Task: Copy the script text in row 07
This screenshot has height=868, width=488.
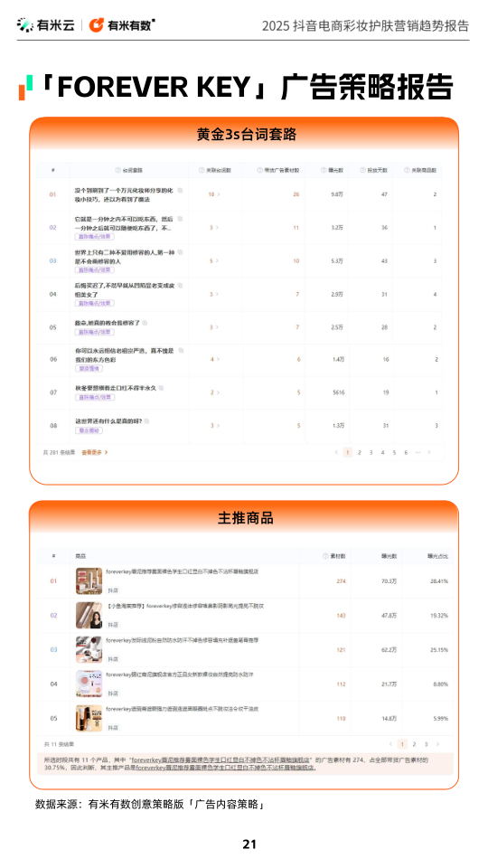Action: point(161,388)
